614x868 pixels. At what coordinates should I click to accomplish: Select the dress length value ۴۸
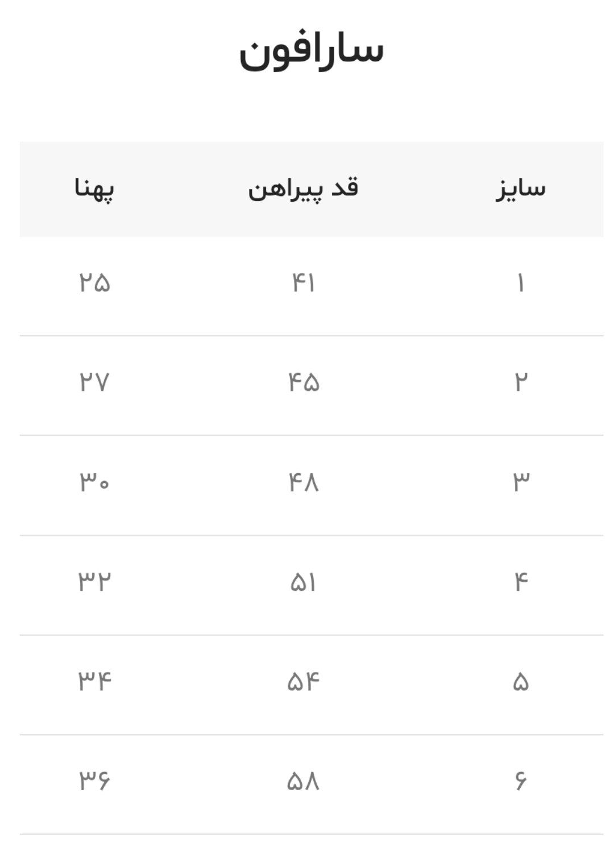point(304,482)
